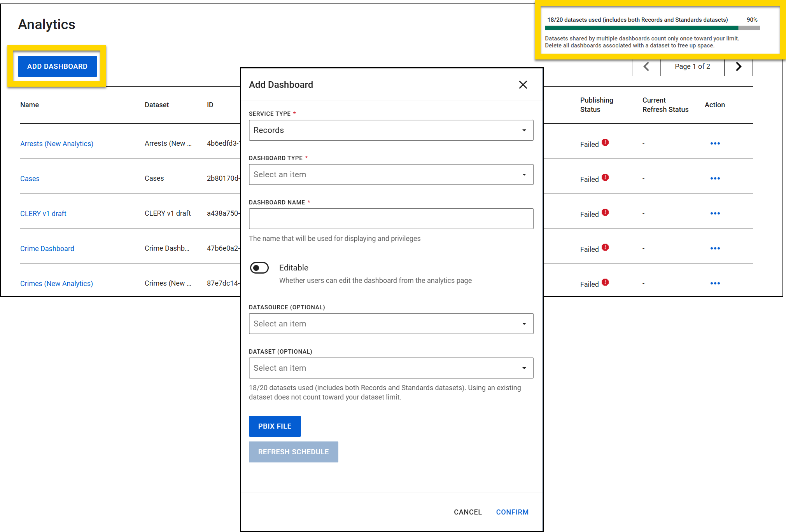Click CANCEL to dismiss the dialog

(x=467, y=512)
